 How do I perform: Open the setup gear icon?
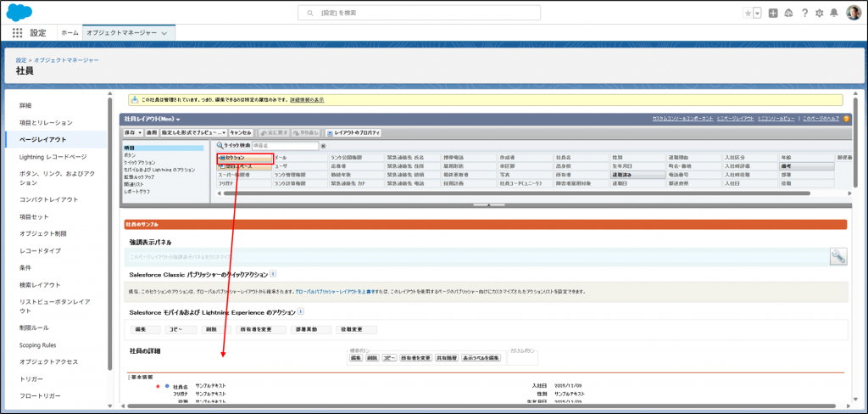coord(818,14)
